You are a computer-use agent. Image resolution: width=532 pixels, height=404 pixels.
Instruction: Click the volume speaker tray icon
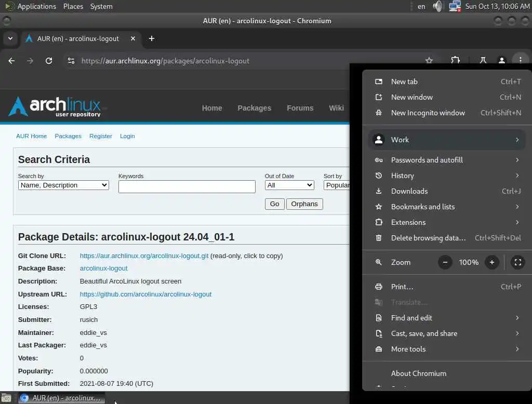437,6
